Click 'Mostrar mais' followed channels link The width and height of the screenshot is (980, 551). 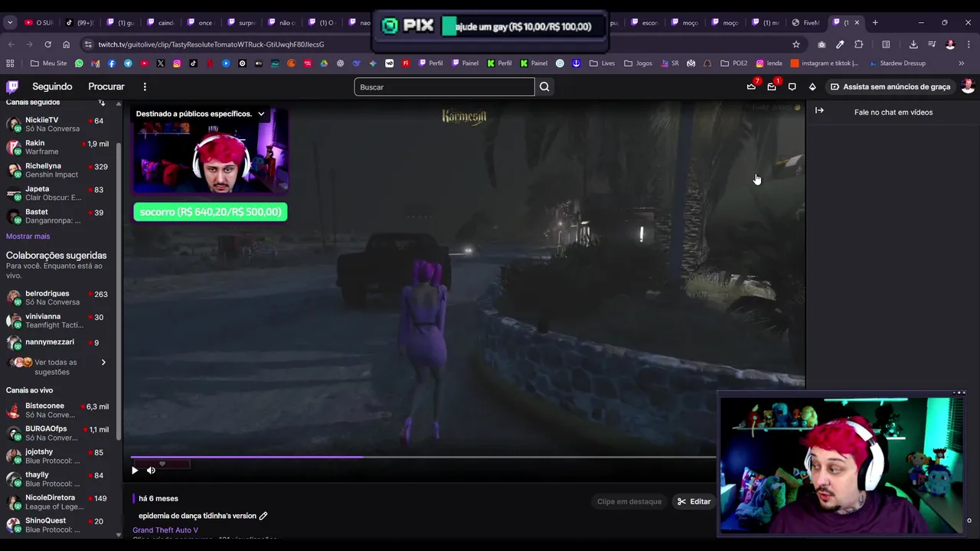(28, 236)
